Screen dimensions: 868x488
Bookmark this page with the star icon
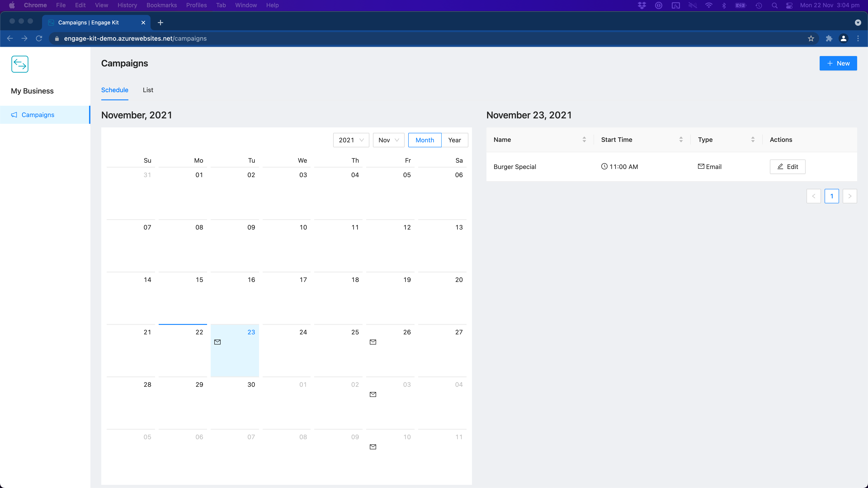(811, 38)
